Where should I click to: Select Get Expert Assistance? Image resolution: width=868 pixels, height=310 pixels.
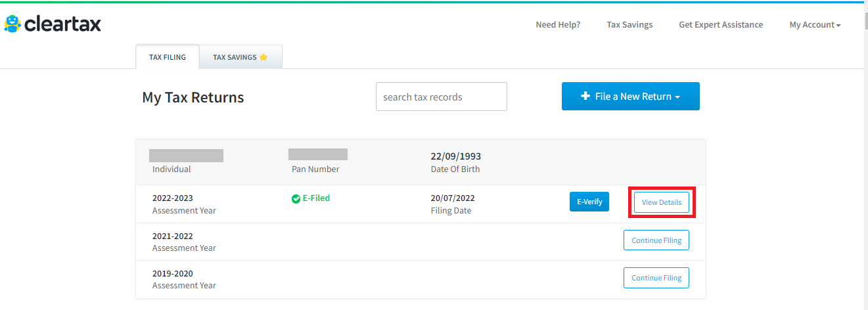(721, 25)
